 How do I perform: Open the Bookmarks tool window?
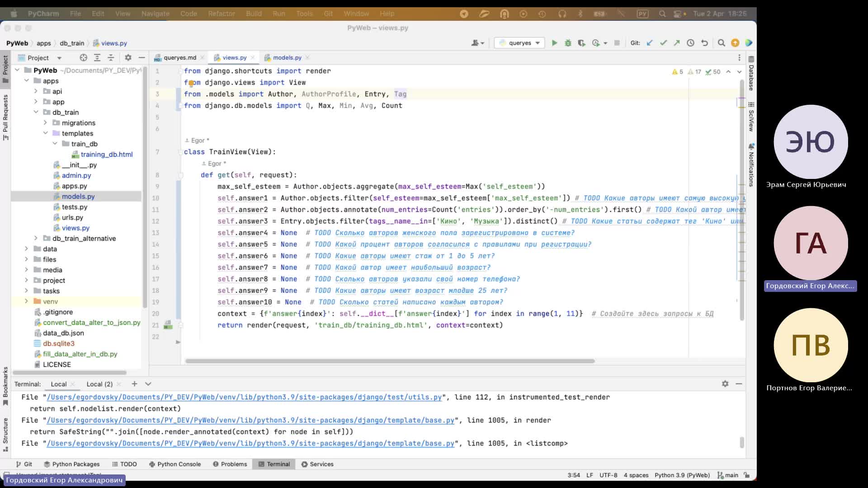click(x=5, y=386)
